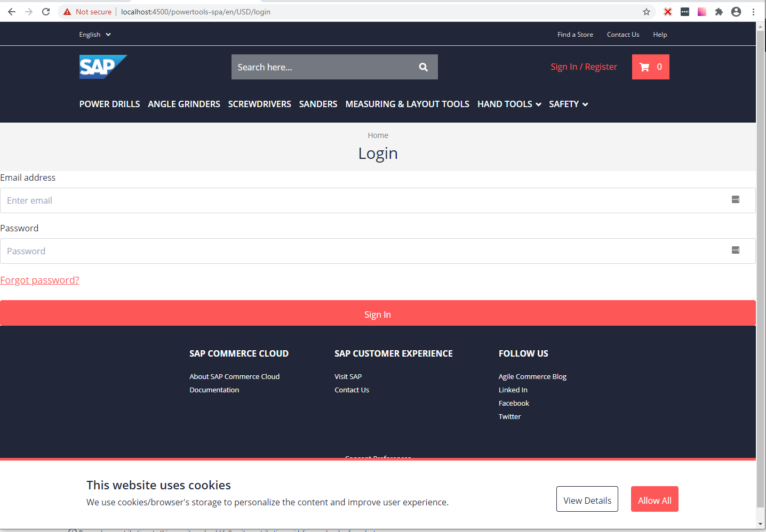The height and width of the screenshot is (532, 766).
Task: Click the SAP logo
Action: click(103, 67)
